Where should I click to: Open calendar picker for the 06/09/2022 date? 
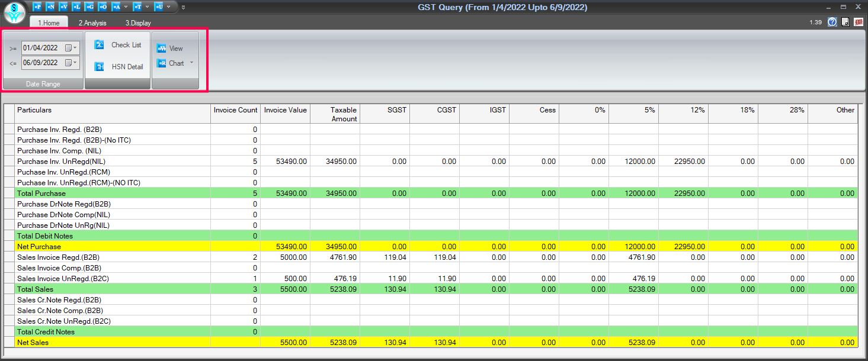tap(71, 63)
